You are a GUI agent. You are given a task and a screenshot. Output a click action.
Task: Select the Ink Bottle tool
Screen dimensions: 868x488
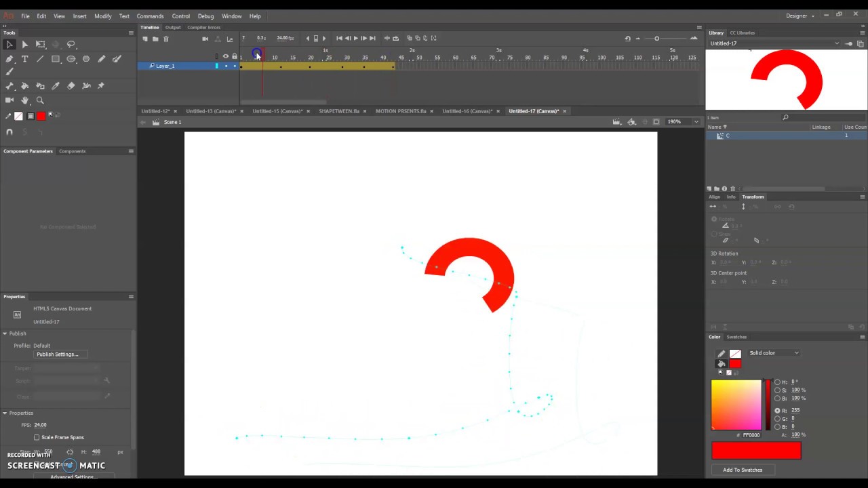[x=40, y=86]
